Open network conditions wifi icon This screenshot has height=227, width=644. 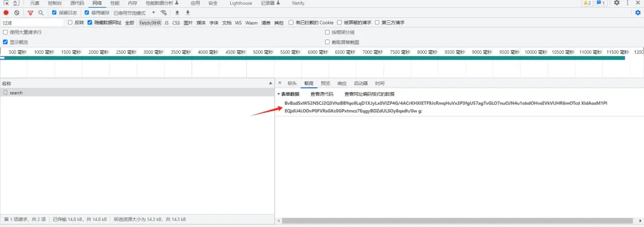pyautogui.click(x=163, y=13)
